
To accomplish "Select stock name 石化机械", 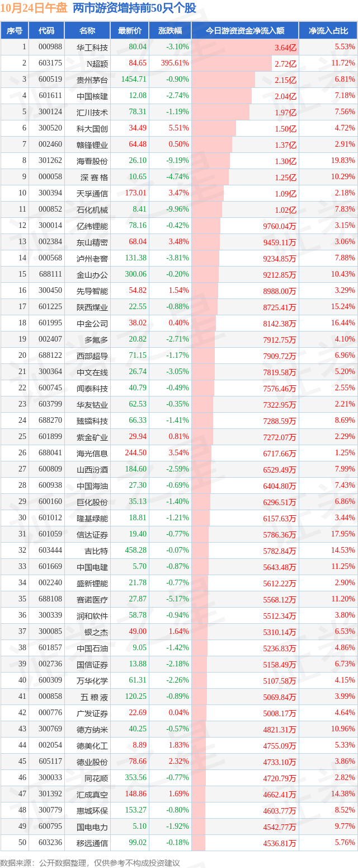I will pos(92,209).
